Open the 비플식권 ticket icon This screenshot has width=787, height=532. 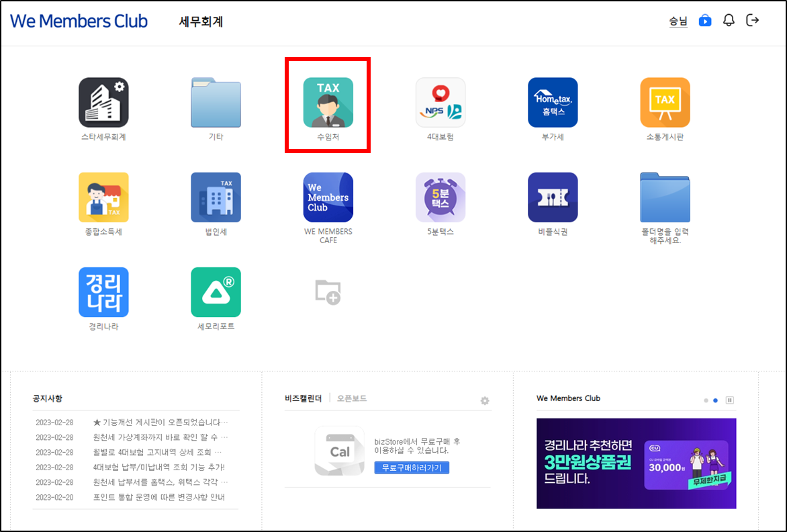(x=553, y=197)
